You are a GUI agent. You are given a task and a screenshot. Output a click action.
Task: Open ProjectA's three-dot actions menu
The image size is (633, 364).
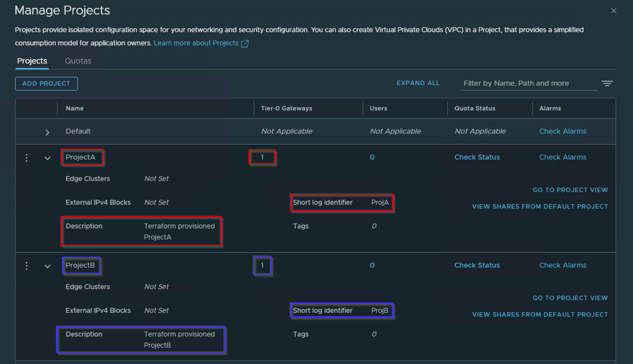[27, 158]
